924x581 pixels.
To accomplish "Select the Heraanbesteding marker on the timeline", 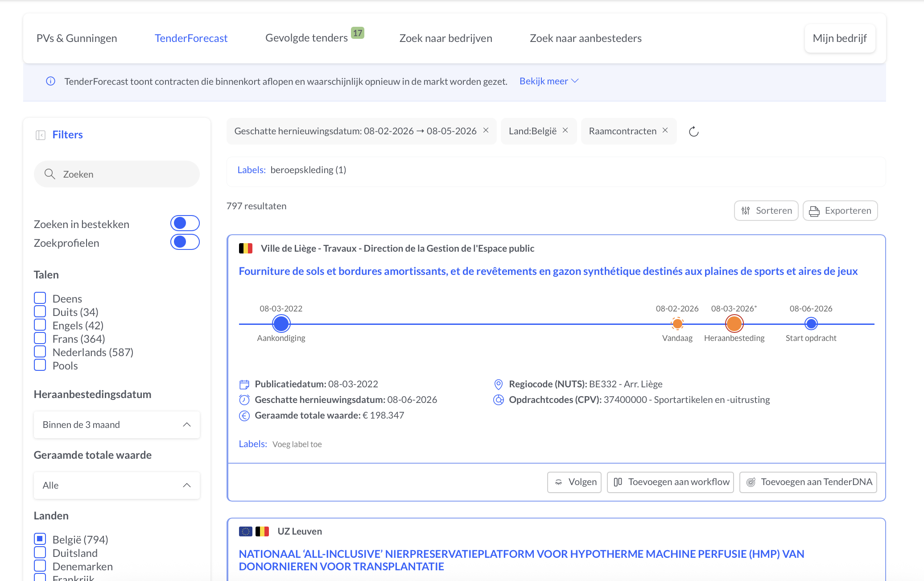I will pos(734,323).
